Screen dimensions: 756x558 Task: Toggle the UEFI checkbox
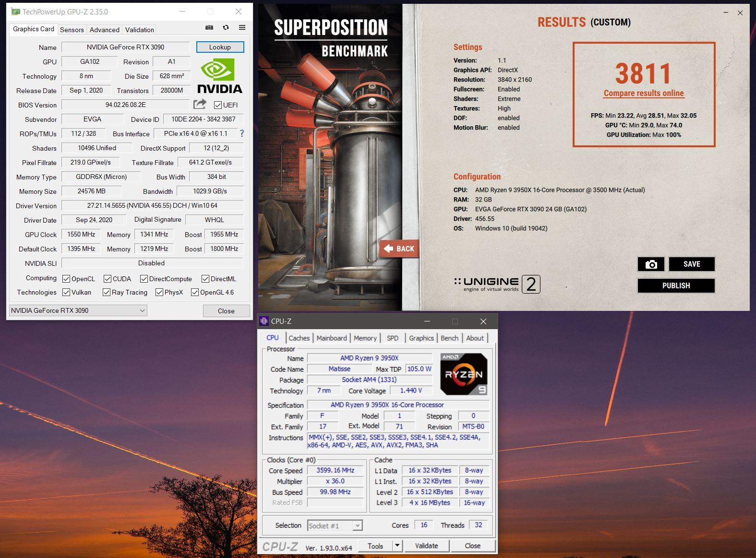[x=218, y=105]
